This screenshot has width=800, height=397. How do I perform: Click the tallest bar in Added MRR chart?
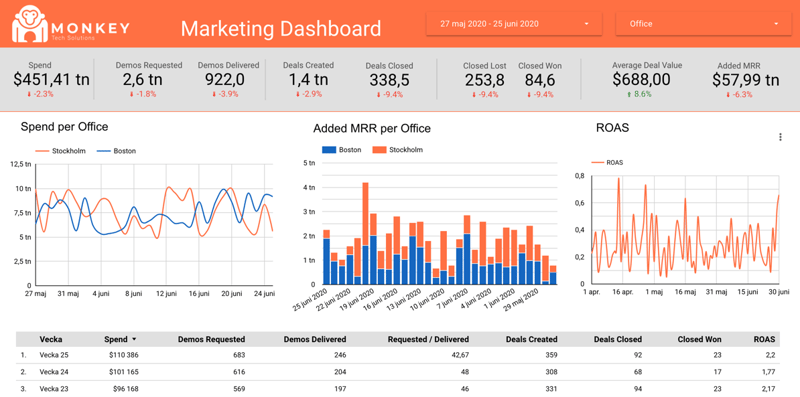pos(365,233)
